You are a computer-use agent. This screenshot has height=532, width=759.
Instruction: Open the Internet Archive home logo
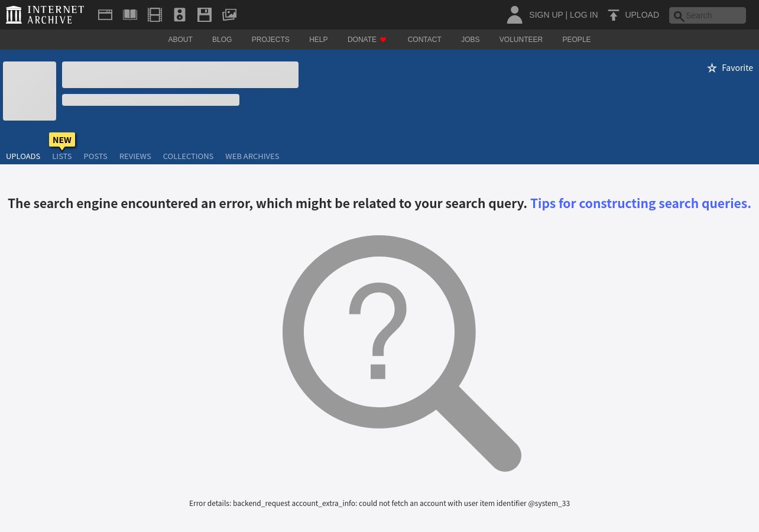[x=45, y=15]
